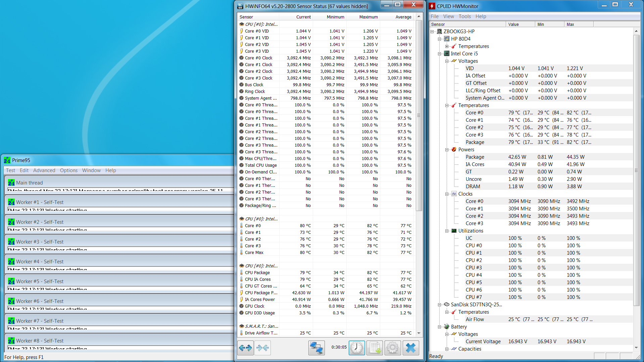This screenshot has width=644, height=362.
Task: Click drive icon beside SanDisk SD7TN3Q entry
Action: pyautogui.click(x=447, y=305)
